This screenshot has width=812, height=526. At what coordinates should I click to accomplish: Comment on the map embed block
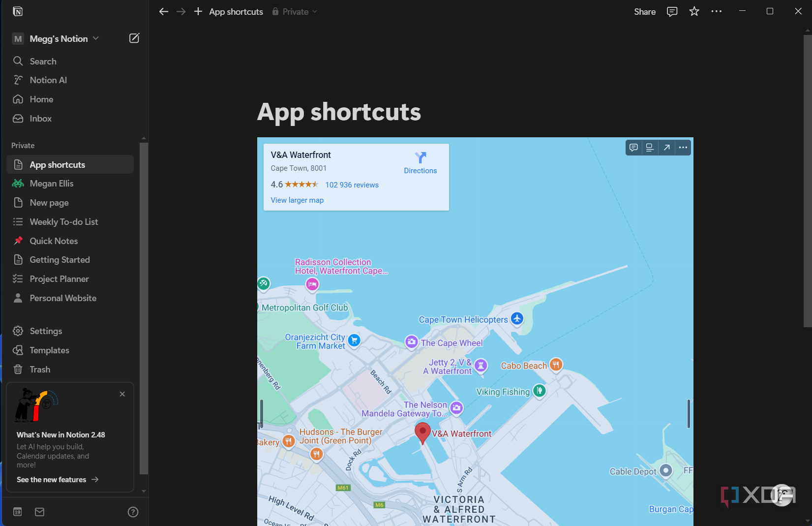pyautogui.click(x=633, y=148)
